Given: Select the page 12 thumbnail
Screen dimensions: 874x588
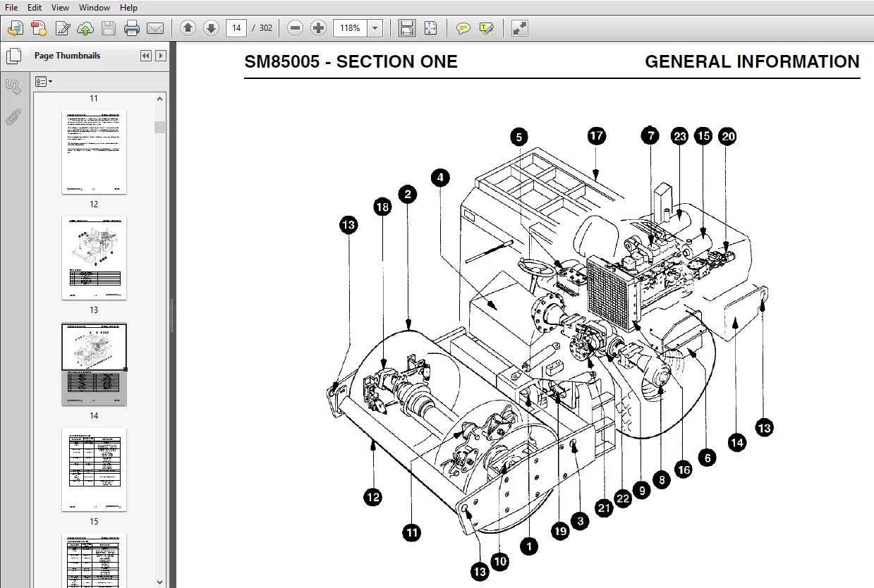Looking at the screenshot, I should (x=94, y=152).
